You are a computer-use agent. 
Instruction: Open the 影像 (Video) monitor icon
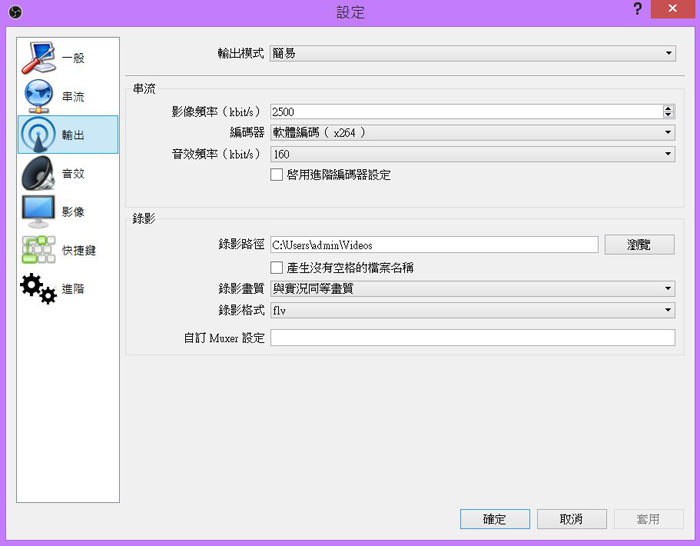click(x=38, y=212)
